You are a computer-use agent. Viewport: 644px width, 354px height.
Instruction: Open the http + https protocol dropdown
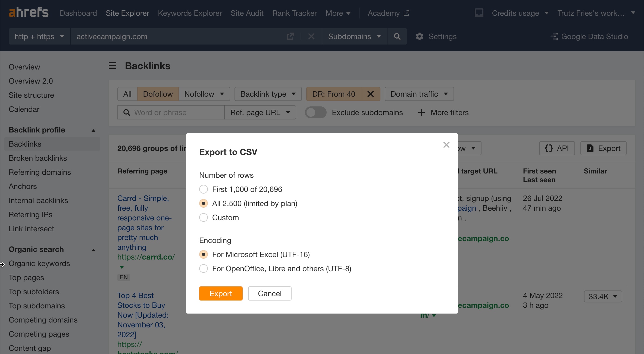point(39,36)
